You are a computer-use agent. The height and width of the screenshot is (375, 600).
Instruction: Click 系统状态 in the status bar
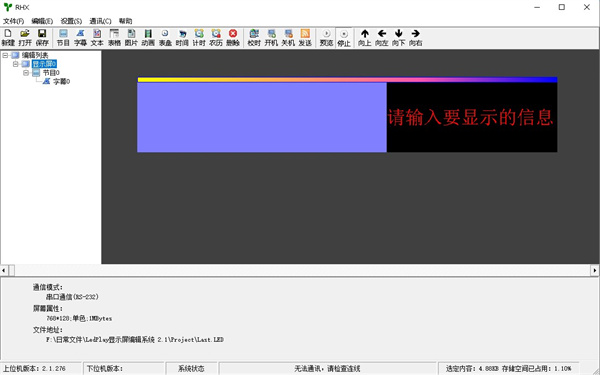(191, 368)
